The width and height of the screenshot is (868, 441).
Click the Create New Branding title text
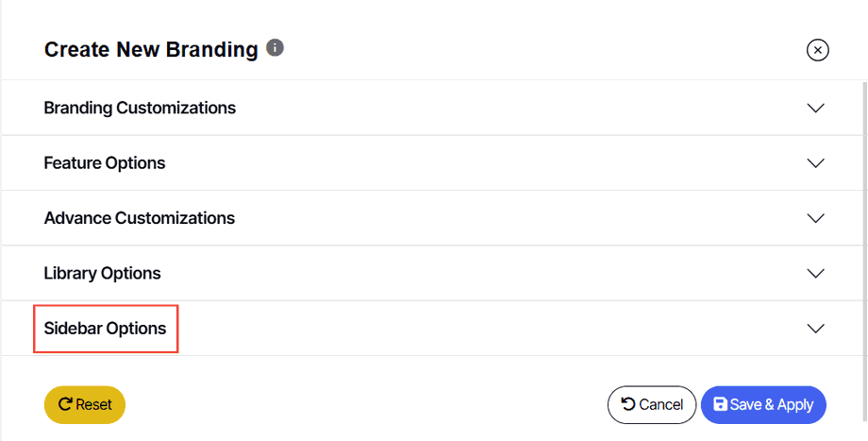point(151,50)
